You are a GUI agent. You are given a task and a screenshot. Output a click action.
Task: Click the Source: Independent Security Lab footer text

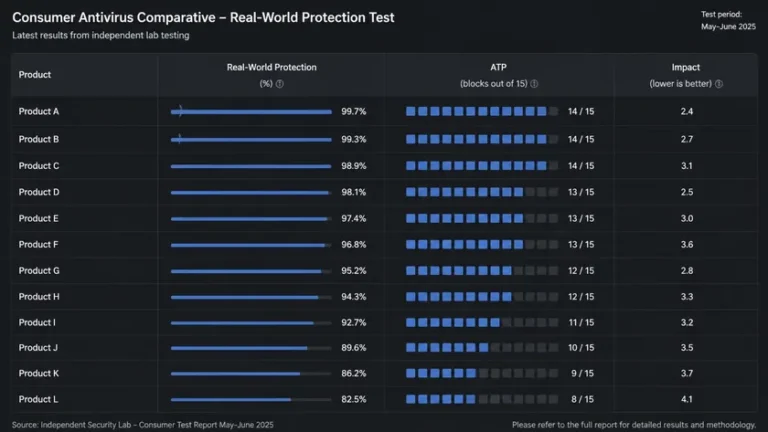click(143, 425)
